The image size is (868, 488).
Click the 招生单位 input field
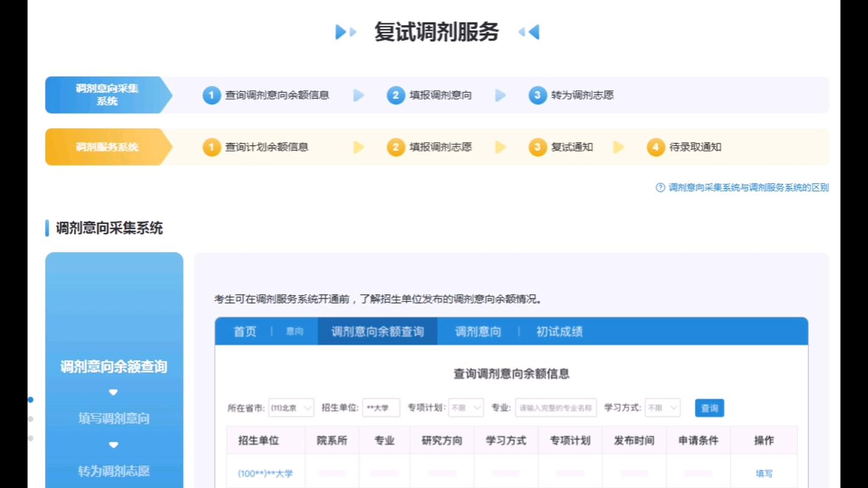point(381,408)
